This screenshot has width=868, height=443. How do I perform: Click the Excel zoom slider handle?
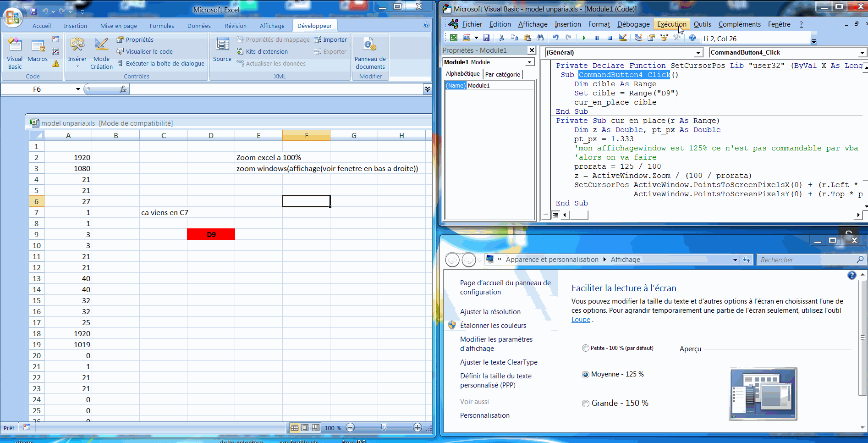tap(384, 427)
